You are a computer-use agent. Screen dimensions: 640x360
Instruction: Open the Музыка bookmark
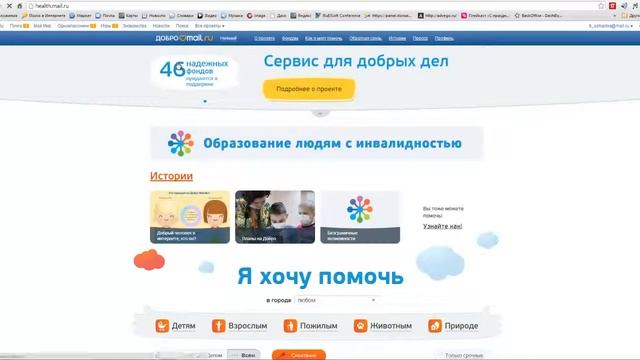[231, 16]
